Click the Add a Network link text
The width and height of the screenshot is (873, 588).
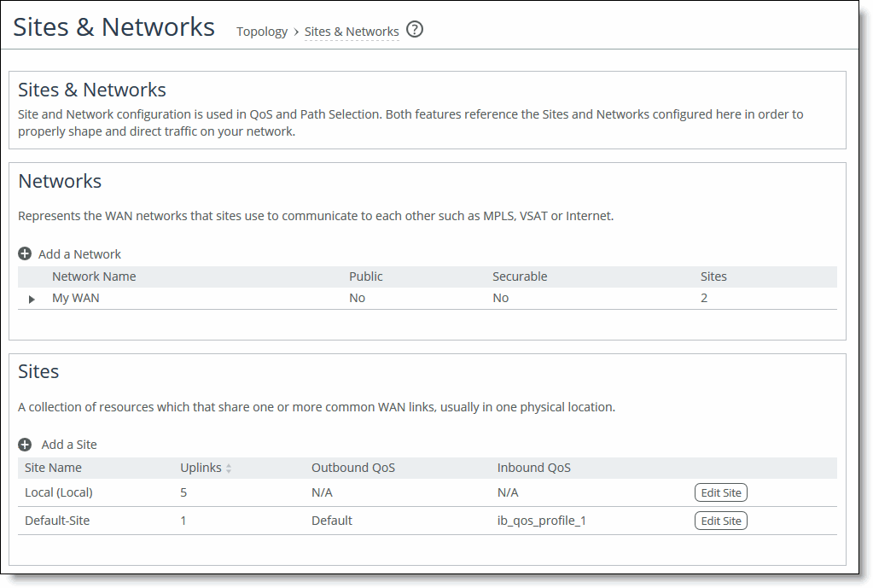tap(79, 253)
